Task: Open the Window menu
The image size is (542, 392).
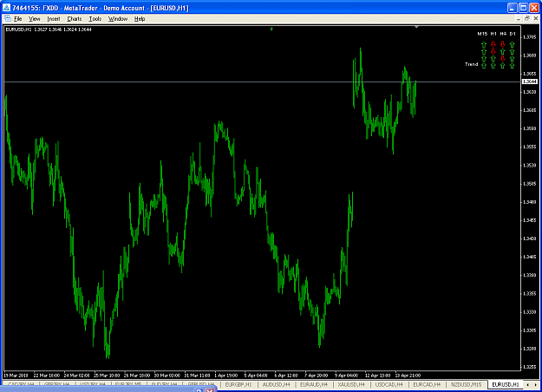Action: 118,19
